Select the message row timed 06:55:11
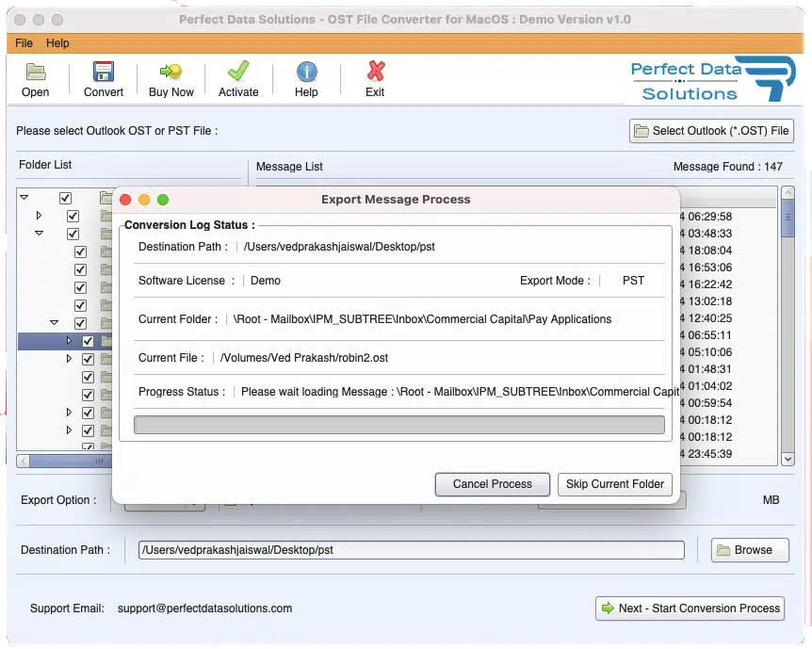Screen dimensions: 812x649 pos(728,335)
